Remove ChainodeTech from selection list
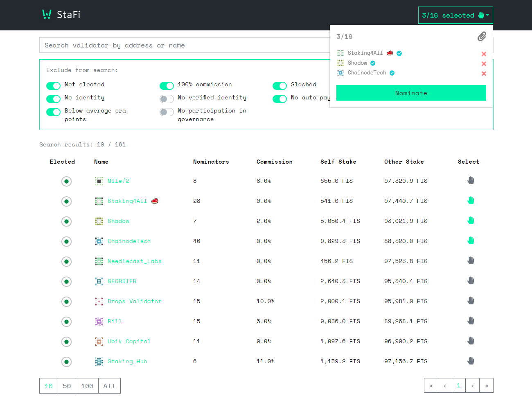The image size is (532, 396). coord(484,74)
